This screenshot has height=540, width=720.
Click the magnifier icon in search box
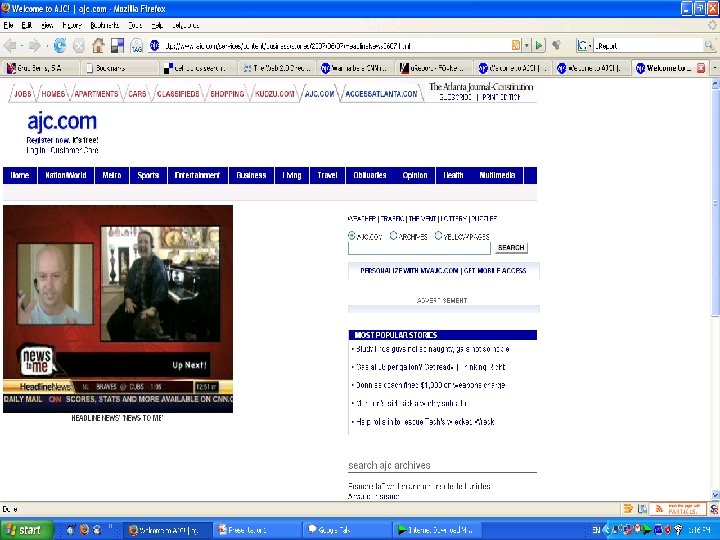click(x=709, y=45)
